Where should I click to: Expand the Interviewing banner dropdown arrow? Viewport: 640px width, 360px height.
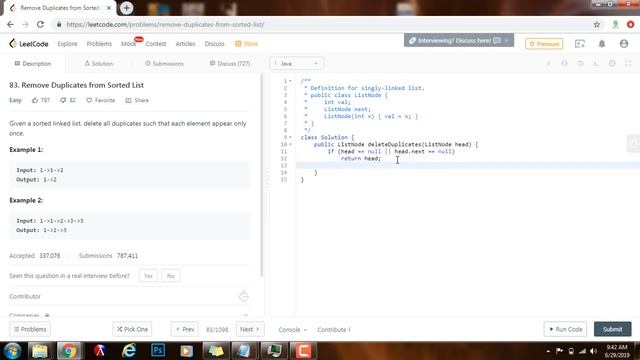[506, 40]
